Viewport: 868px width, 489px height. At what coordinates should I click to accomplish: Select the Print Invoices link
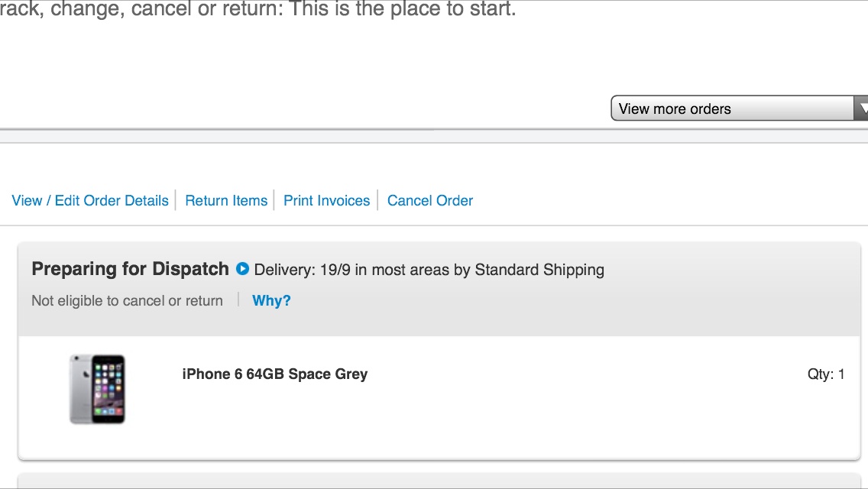[x=326, y=200]
